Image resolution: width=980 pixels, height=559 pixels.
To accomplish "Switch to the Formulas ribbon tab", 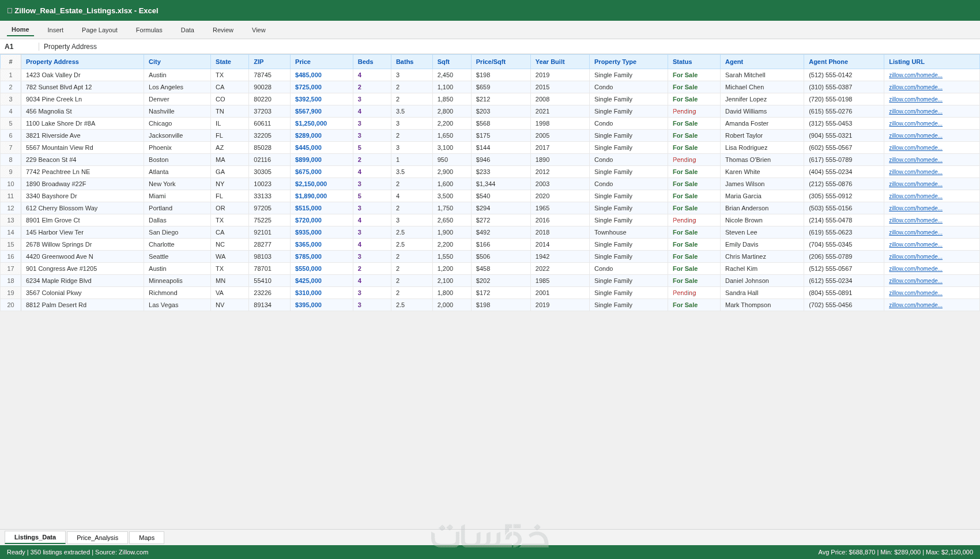I will click(x=149, y=30).
